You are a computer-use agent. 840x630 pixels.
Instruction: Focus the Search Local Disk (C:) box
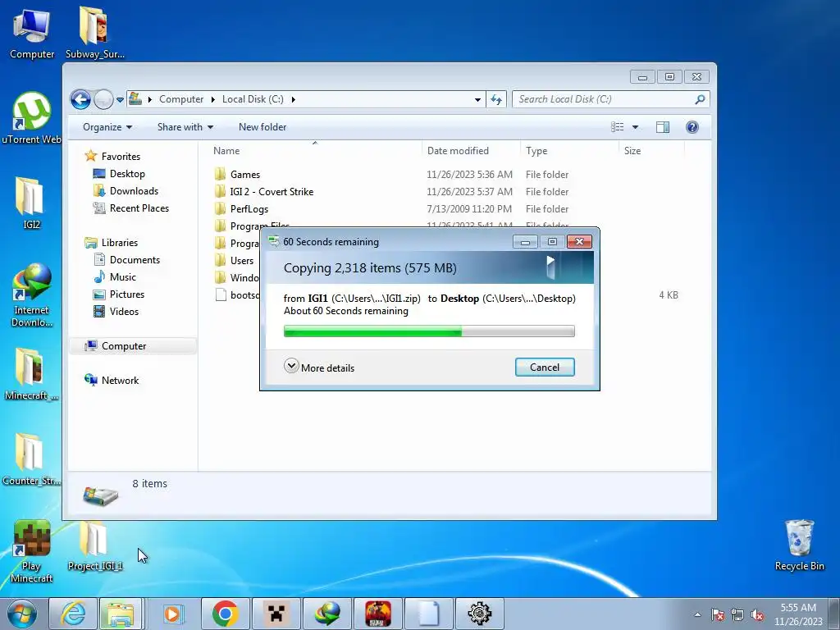tap(610, 99)
